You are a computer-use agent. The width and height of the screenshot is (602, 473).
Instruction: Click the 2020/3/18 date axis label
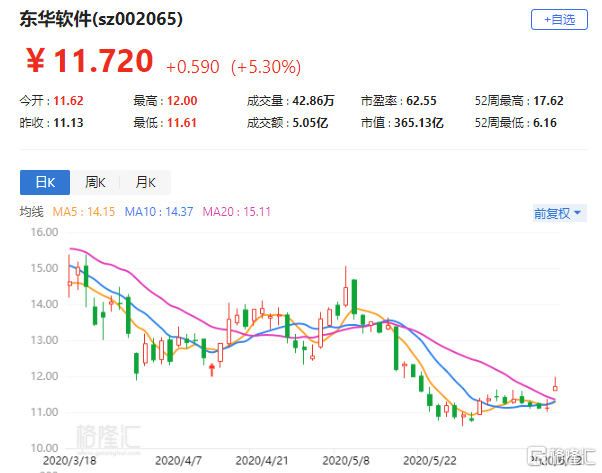69,461
